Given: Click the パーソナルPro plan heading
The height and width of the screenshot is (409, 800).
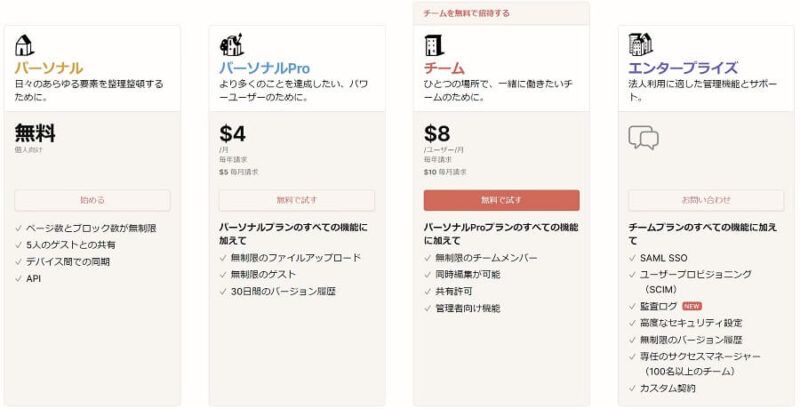Looking at the screenshot, I should pyautogui.click(x=264, y=68).
